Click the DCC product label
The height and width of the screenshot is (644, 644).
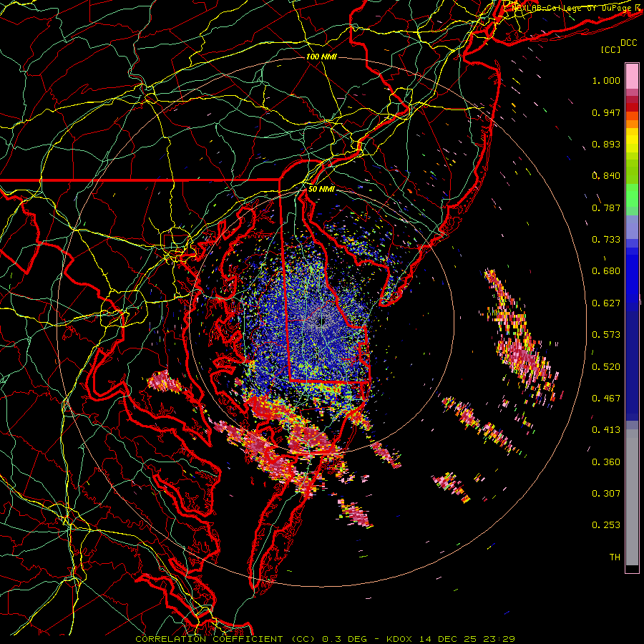point(629,43)
